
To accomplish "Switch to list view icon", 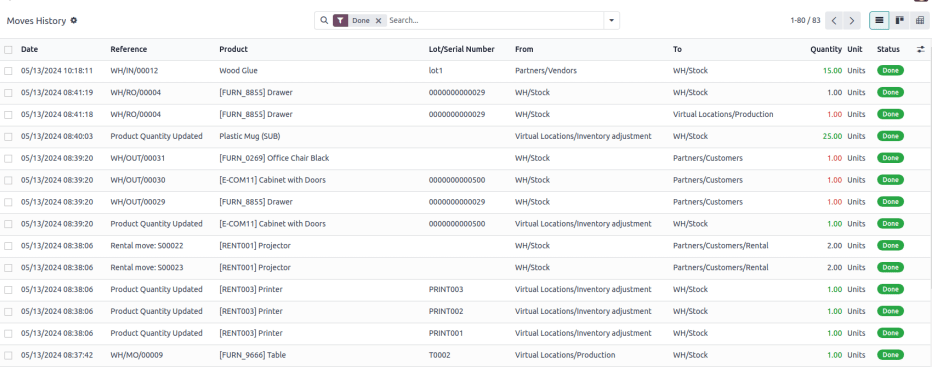I will click(x=879, y=20).
